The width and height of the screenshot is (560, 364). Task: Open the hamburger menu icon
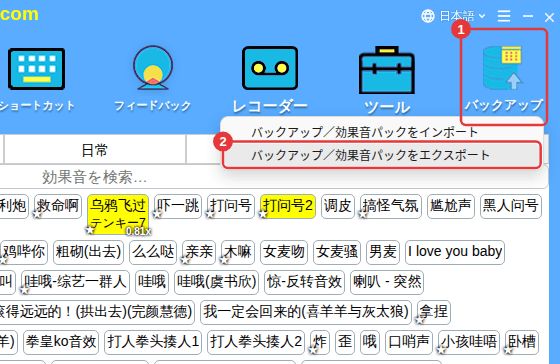coord(504,16)
